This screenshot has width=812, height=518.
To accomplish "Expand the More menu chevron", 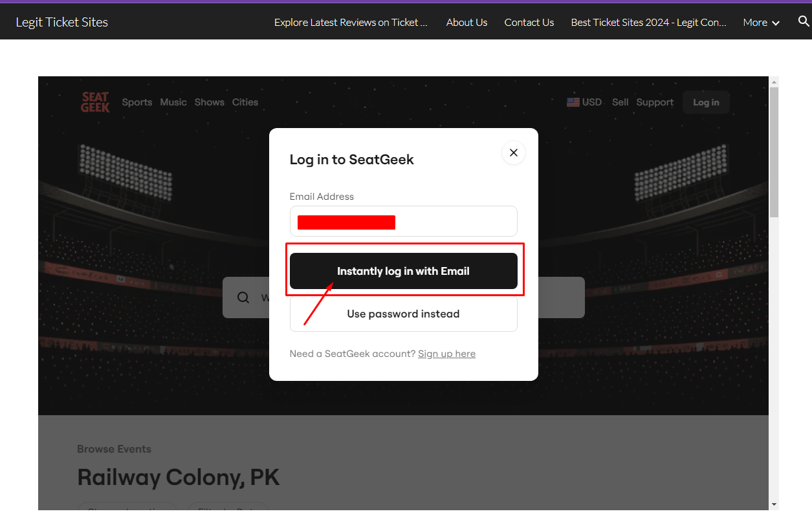I will 776,23.
